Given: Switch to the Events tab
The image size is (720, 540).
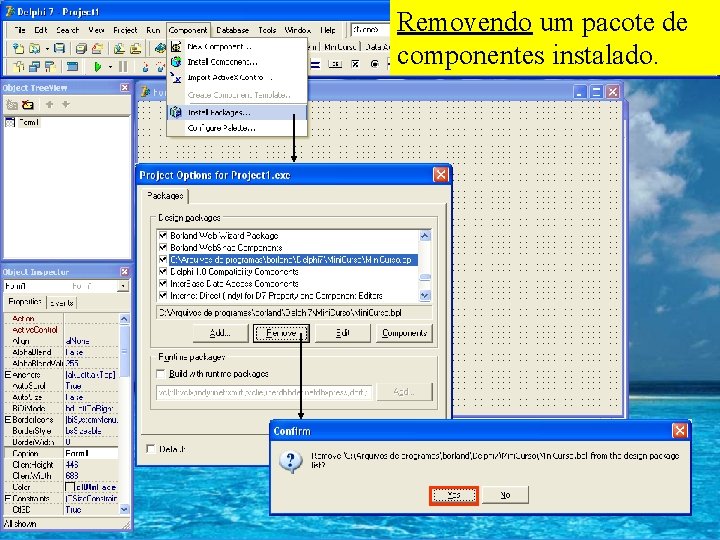Looking at the screenshot, I should 62,303.
